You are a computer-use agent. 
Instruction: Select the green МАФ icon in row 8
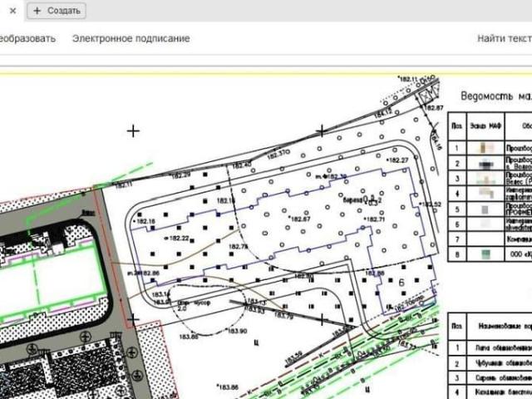485,254
